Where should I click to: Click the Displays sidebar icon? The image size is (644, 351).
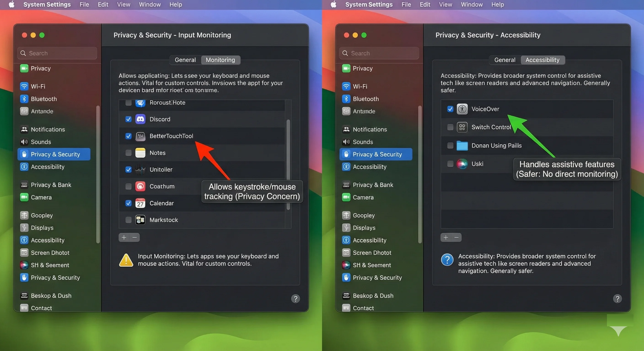[24, 228]
